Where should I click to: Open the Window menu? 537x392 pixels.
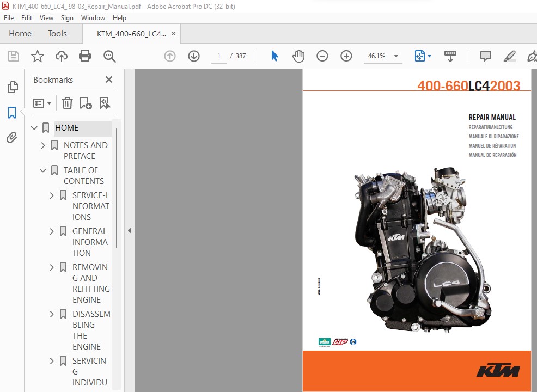coord(93,18)
